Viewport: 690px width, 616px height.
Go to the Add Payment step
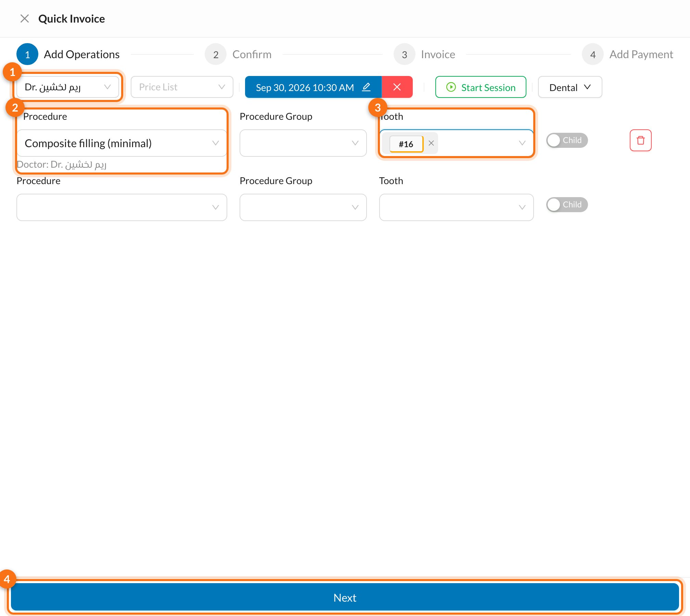pyautogui.click(x=628, y=54)
